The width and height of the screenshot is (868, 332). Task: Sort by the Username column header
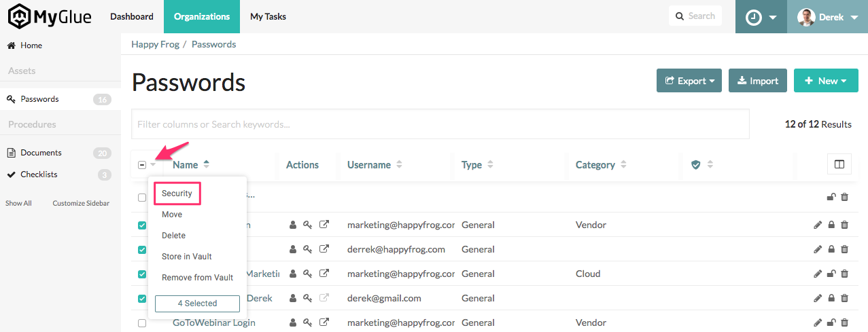pyautogui.click(x=369, y=165)
